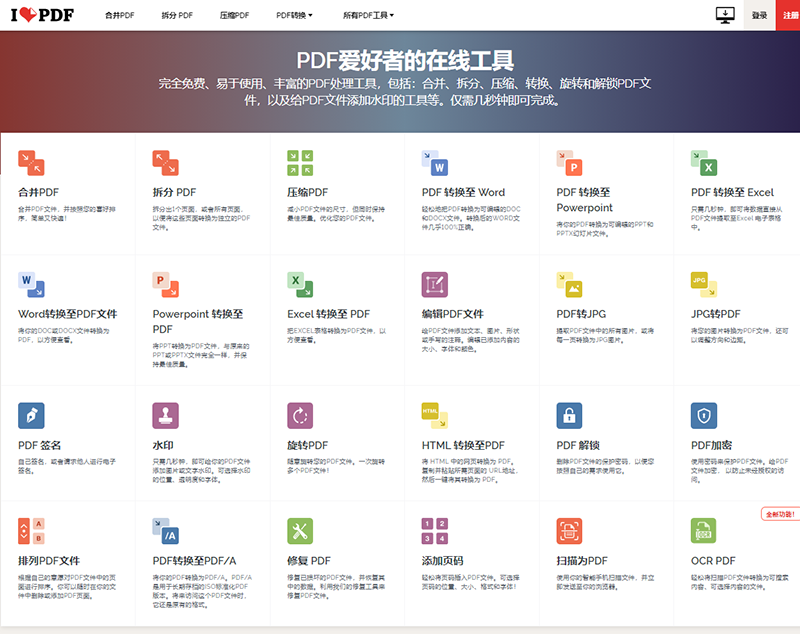Open the 合并PDF tool title link
Image resolution: width=800 pixels, height=634 pixels.
(x=39, y=192)
